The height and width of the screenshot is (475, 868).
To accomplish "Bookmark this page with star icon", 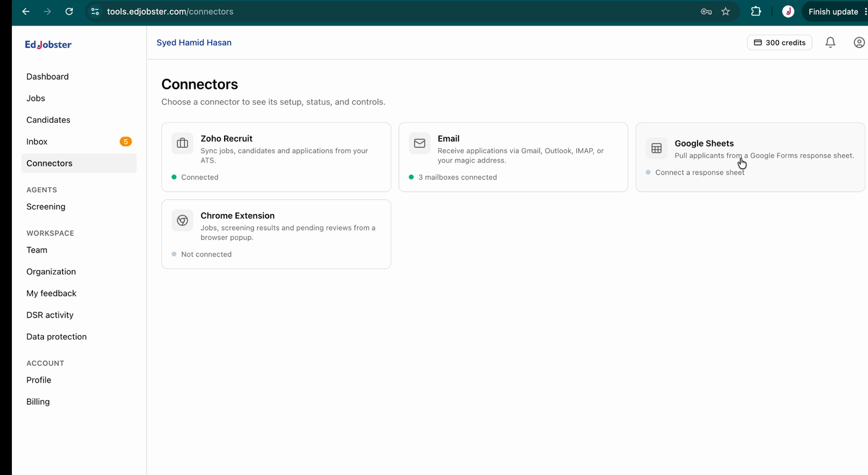I will (726, 11).
